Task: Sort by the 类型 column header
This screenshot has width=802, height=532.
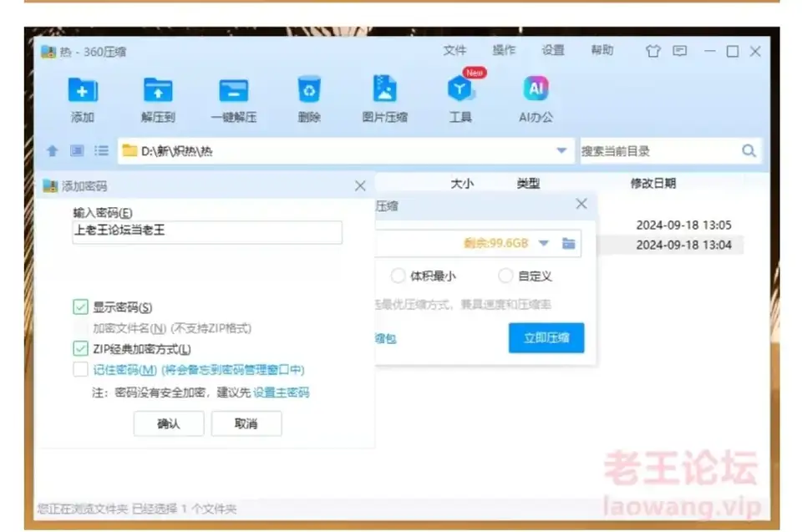Action: pyautogui.click(x=528, y=184)
